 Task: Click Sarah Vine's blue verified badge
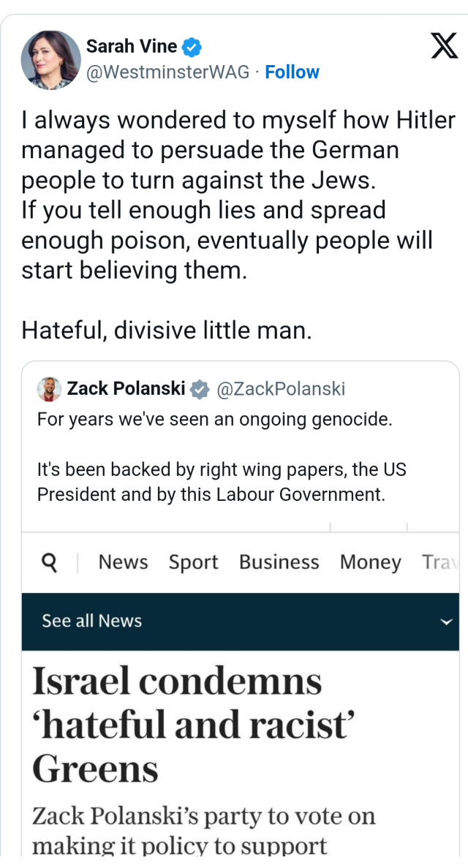(190, 45)
